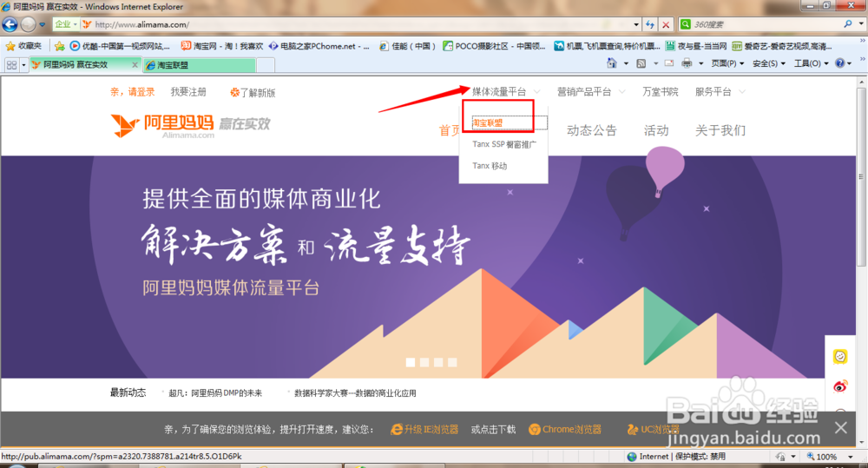Open the 收藏夹 favorites panel
The height and width of the screenshot is (468, 868).
(x=23, y=46)
